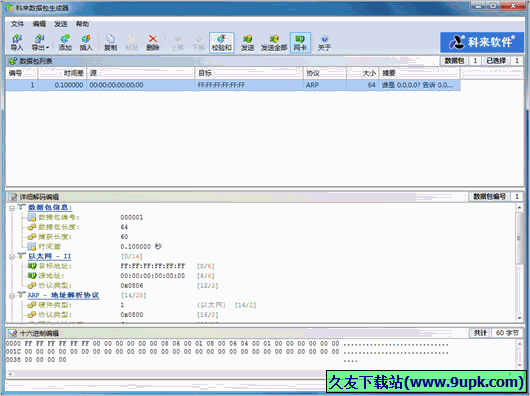This screenshot has height=396, width=530.
Task: Select the ARP - 地址解析协议 tree heading
Action: 63,295
